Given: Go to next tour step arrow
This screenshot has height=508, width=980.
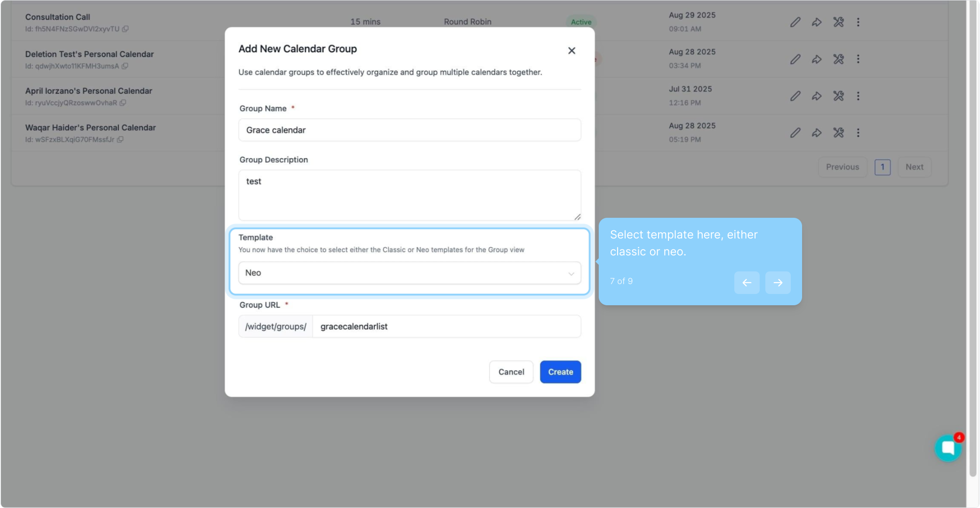Looking at the screenshot, I should tap(778, 283).
